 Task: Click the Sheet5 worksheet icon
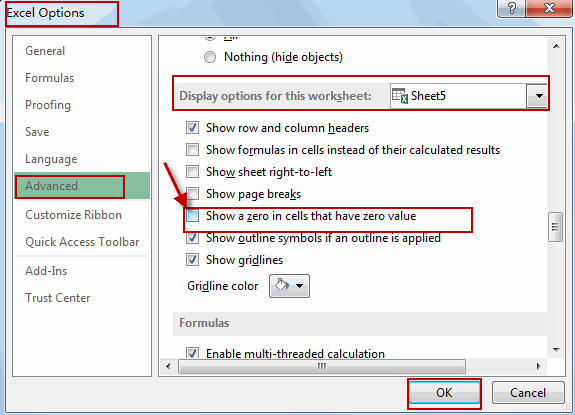click(x=400, y=96)
